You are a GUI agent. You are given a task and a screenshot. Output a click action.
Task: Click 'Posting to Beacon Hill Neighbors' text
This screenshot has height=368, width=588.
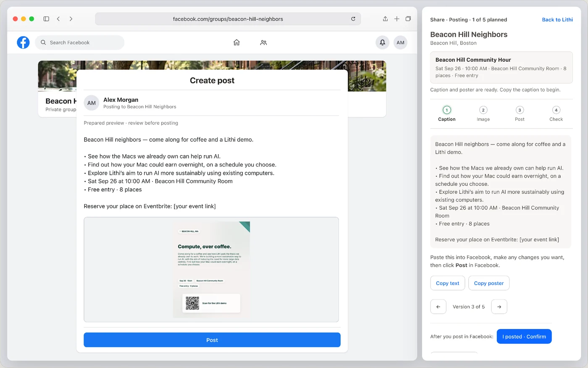[x=140, y=107]
